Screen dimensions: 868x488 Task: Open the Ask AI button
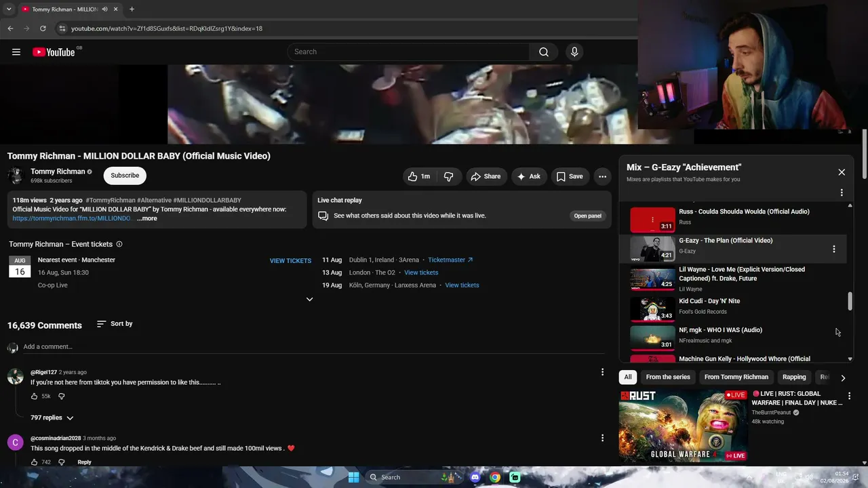coord(529,176)
